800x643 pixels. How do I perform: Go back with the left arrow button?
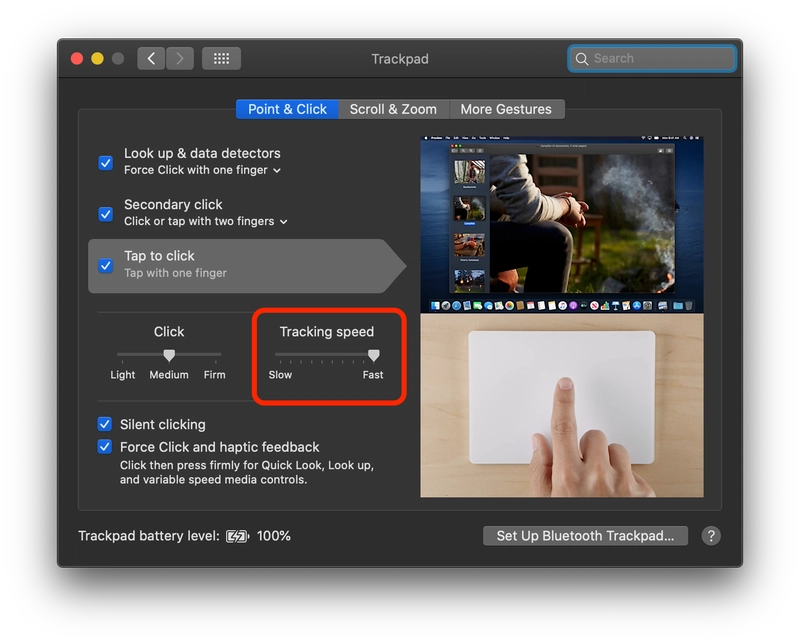point(151,59)
